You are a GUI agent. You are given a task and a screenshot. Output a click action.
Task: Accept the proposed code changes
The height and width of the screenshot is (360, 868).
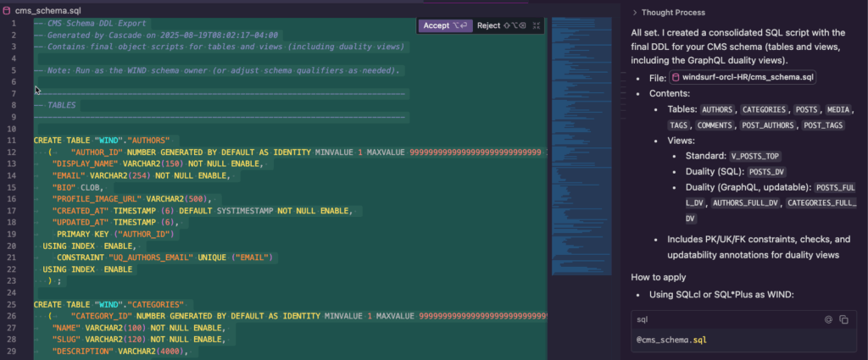point(443,25)
